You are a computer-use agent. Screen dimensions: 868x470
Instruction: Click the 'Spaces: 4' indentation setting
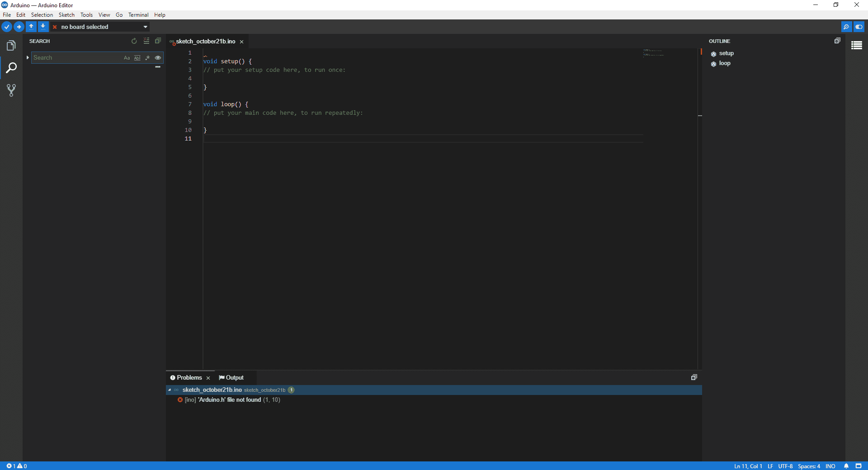click(x=809, y=466)
